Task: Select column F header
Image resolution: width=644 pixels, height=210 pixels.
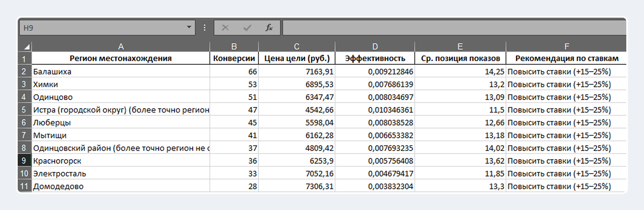Action: coord(566,47)
